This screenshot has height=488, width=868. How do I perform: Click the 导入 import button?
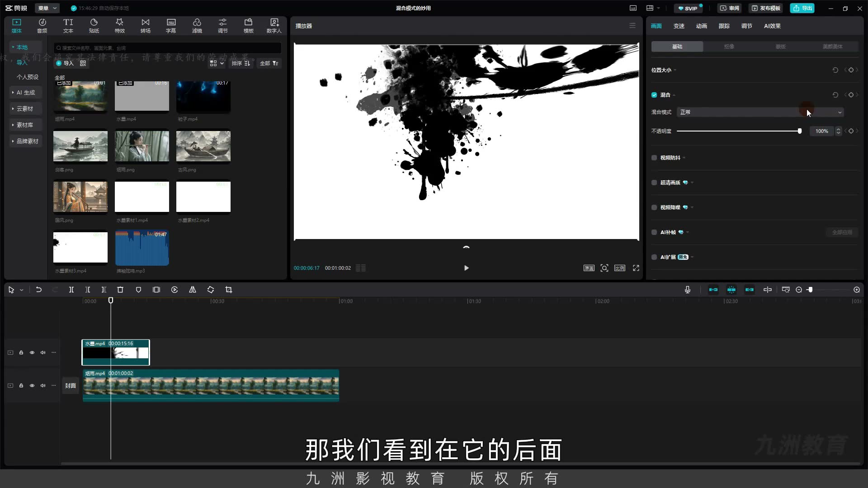65,63
